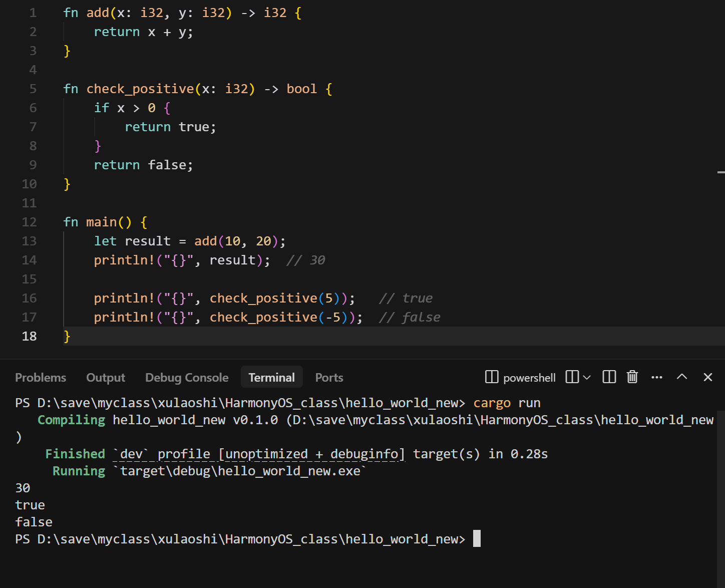Click line number 18 in the gutter
The height and width of the screenshot is (588, 725).
coord(30,336)
